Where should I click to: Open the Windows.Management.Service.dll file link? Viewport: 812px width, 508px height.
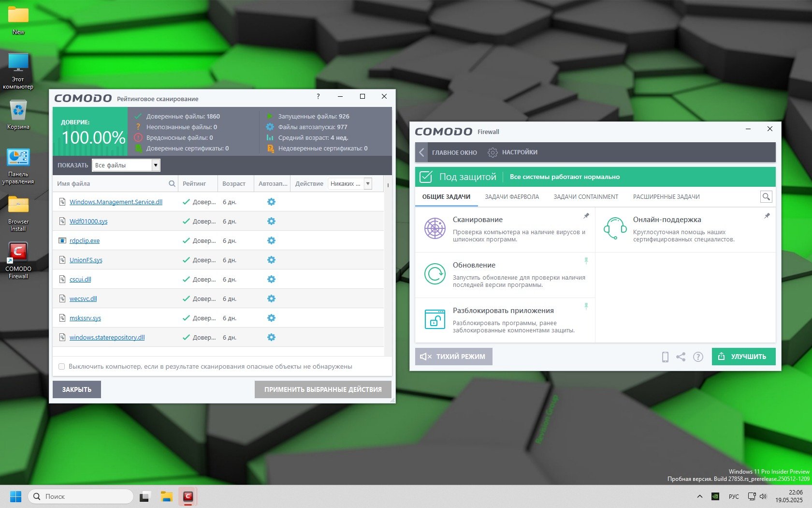(x=116, y=202)
